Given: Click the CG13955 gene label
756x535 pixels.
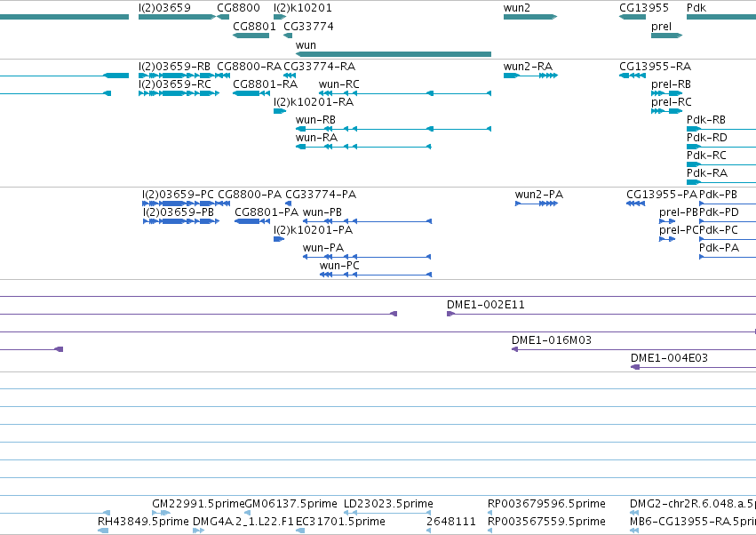Looking at the screenshot, I should coord(644,8).
